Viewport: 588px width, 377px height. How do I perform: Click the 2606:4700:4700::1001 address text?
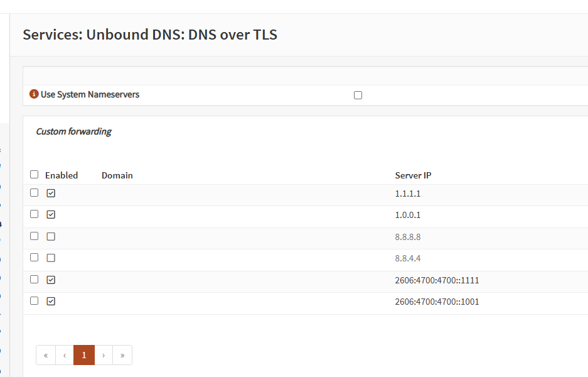(x=437, y=302)
